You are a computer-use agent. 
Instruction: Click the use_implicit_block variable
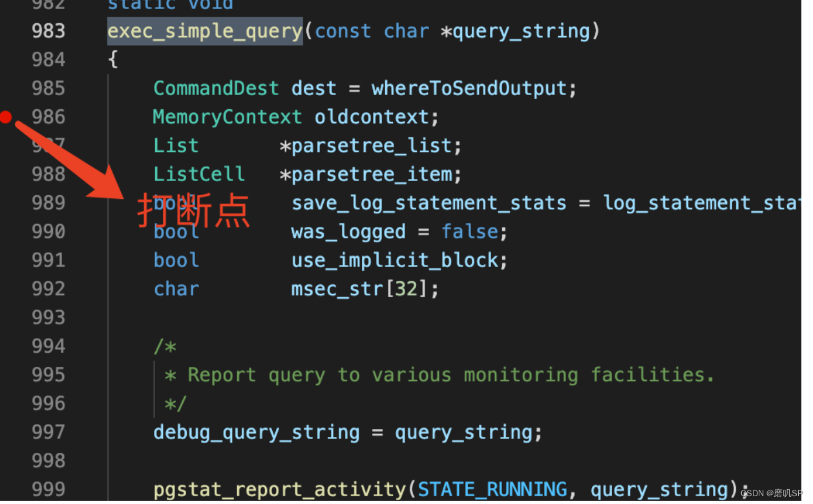point(395,260)
